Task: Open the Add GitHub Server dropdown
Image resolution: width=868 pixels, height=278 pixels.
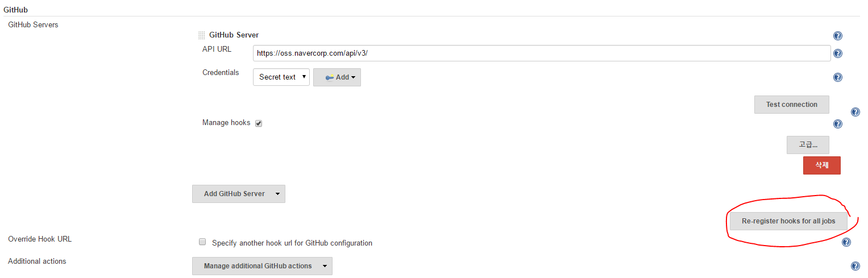Action: pos(239,194)
